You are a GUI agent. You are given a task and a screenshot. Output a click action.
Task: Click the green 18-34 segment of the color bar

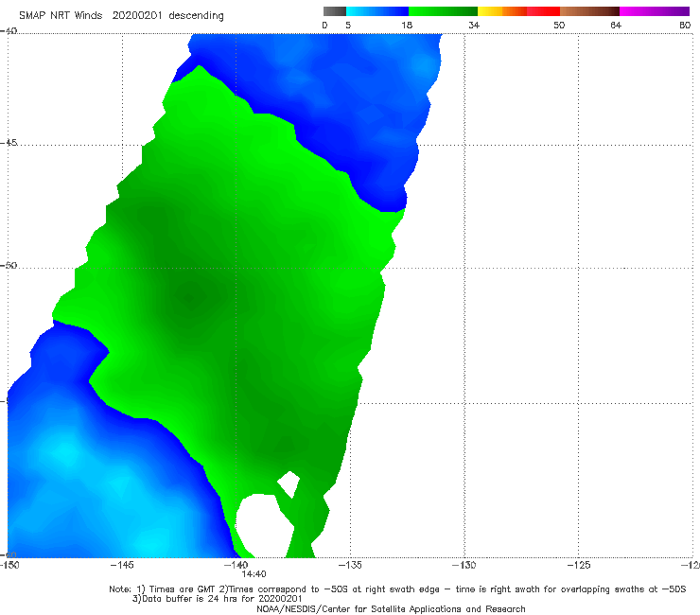(x=443, y=11)
